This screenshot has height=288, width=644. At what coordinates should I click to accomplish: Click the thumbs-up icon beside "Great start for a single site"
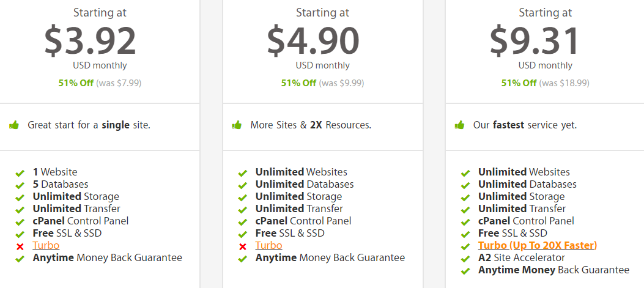tap(14, 125)
